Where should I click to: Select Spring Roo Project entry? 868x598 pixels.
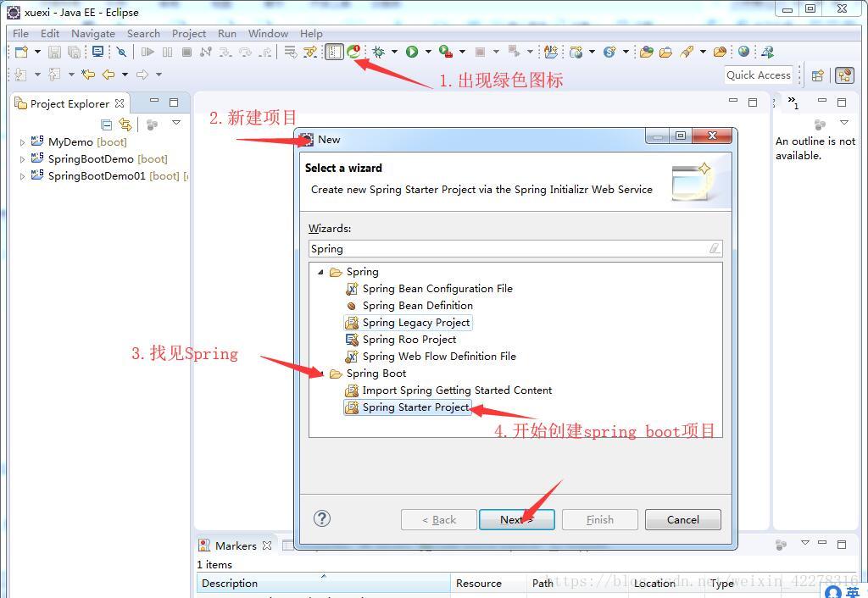click(x=401, y=340)
